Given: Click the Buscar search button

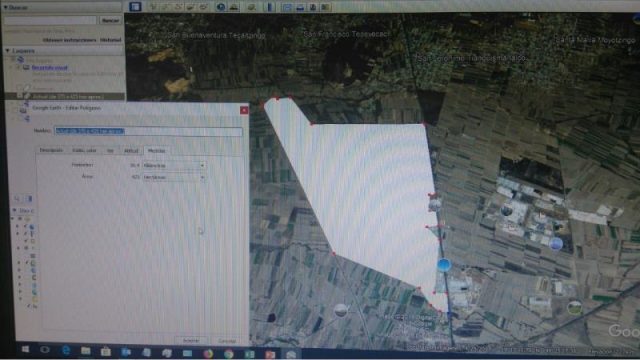Looking at the screenshot, I should pos(110,20).
